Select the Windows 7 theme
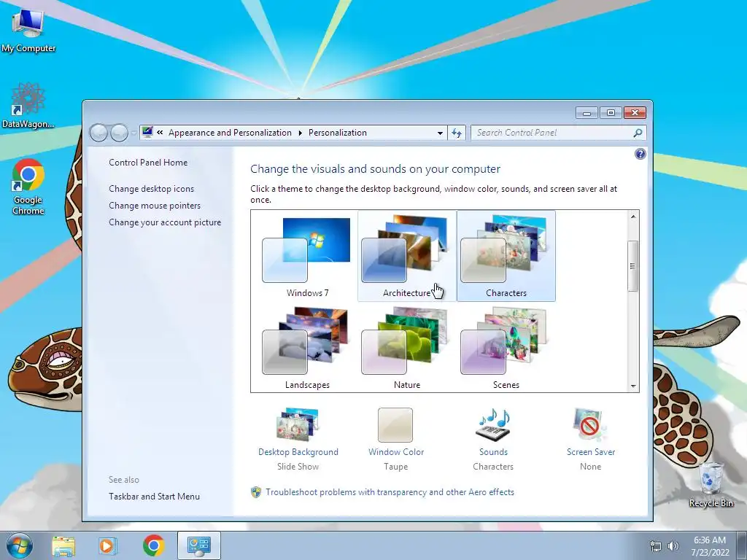Image resolution: width=747 pixels, height=560 pixels. pyautogui.click(x=307, y=257)
